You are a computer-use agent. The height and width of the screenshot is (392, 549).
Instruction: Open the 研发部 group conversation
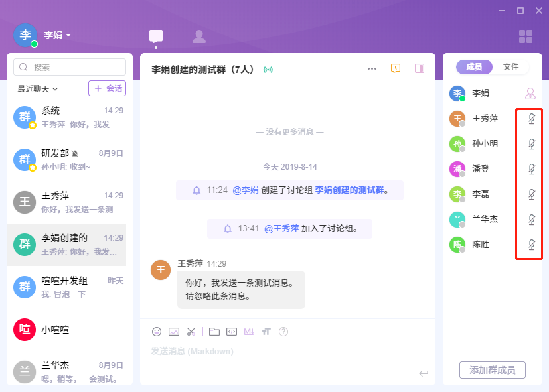pyautogui.click(x=70, y=160)
